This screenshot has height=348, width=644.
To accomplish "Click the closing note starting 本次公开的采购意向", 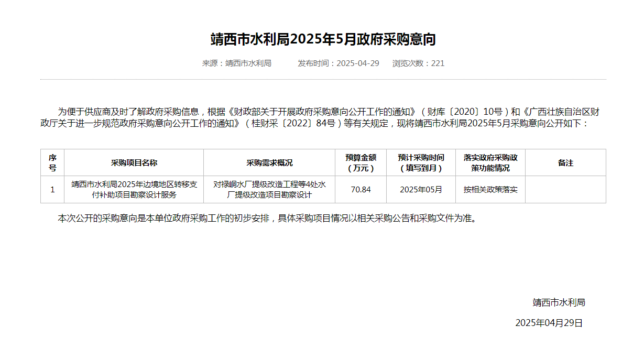I will [267, 219].
